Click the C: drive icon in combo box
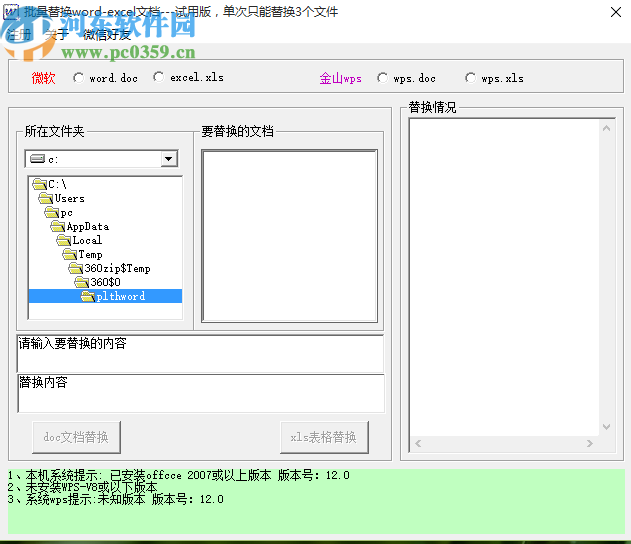The width and height of the screenshot is (631, 544). click(37, 159)
